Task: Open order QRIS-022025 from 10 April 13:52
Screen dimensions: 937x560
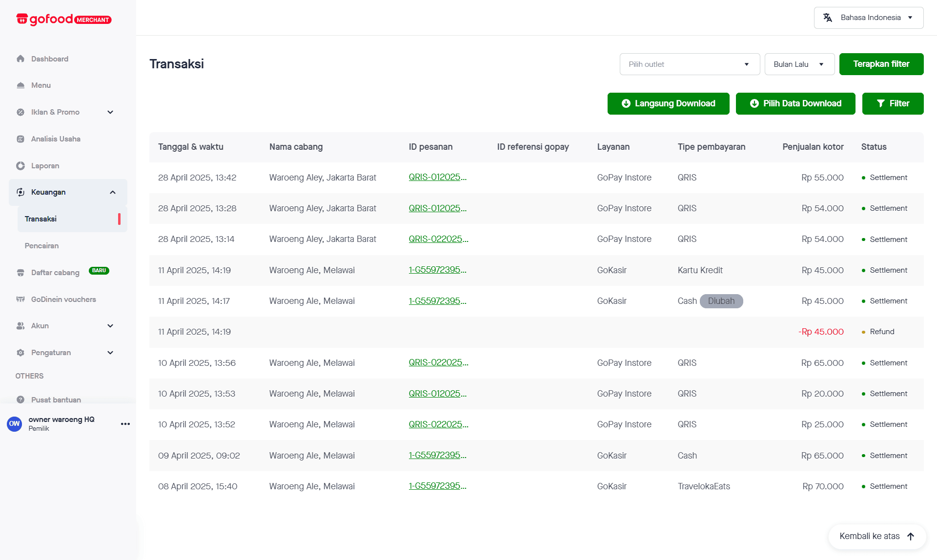Action: 439,424
